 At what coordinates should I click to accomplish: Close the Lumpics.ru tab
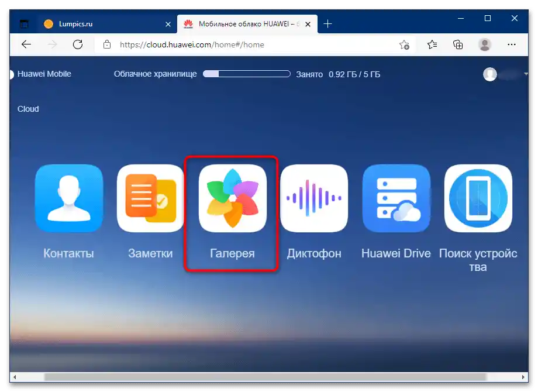[168, 24]
